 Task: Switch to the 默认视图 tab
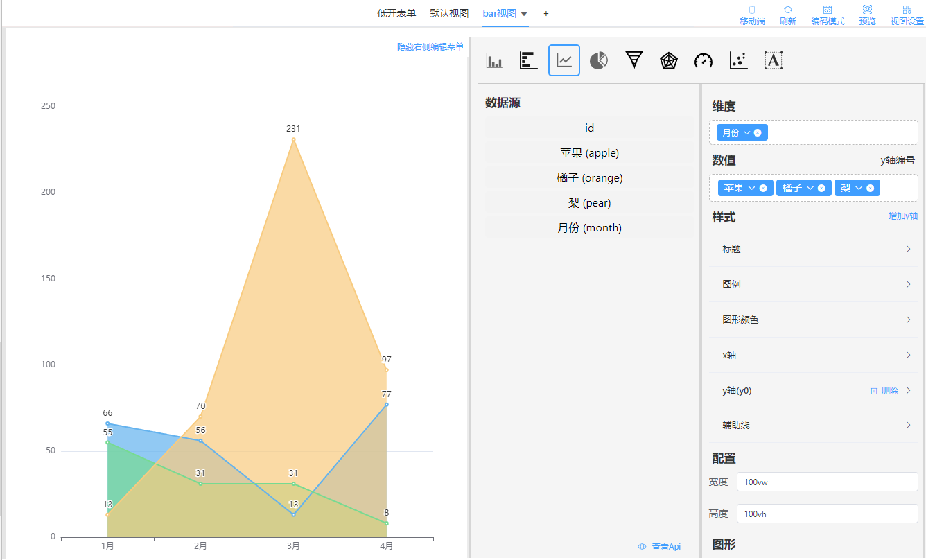pyautogui.click(x=449, y=13)
